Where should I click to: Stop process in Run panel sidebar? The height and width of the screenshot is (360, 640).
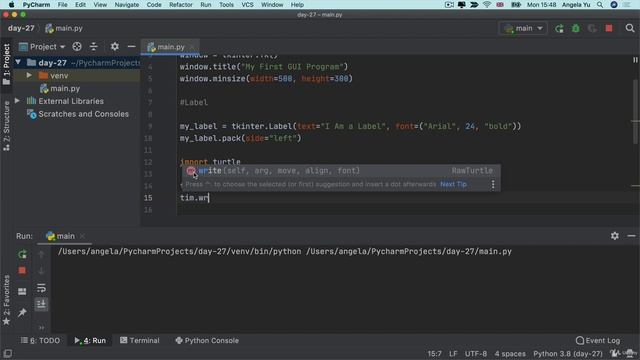click(22, 270)
